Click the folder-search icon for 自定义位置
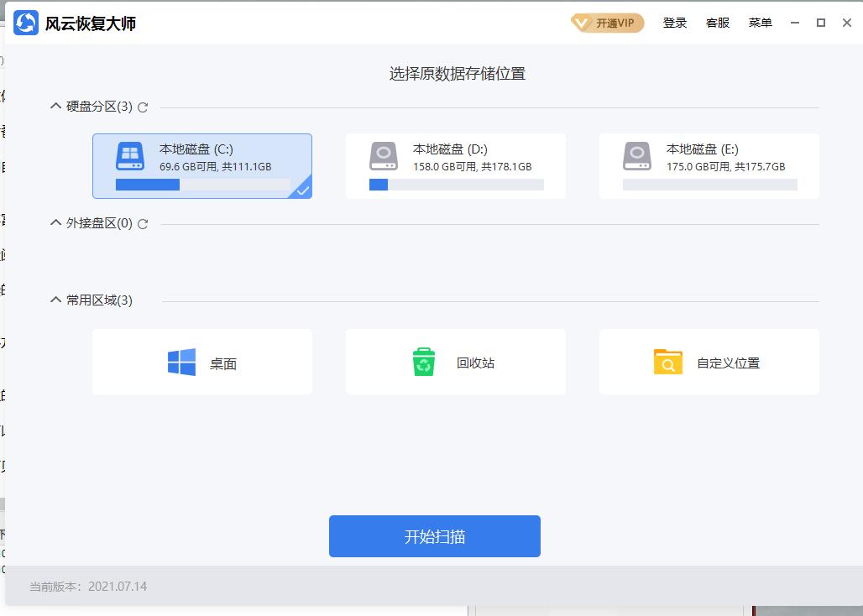Viewport: 863px width, 616px height. 667,361
